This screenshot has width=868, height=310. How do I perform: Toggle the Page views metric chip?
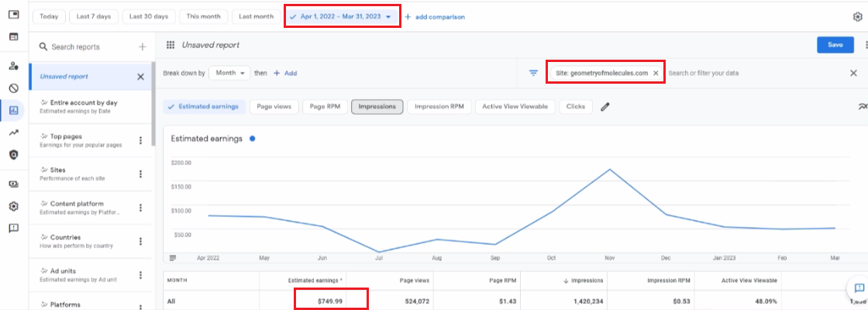click(274, 107)
